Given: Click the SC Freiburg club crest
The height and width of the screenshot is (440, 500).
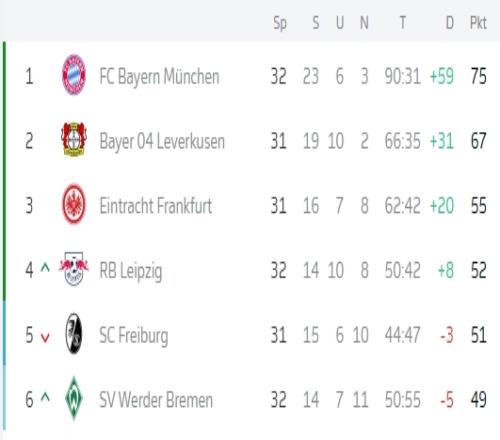Looking at the screenshot, I should click(x=74, y=333).
